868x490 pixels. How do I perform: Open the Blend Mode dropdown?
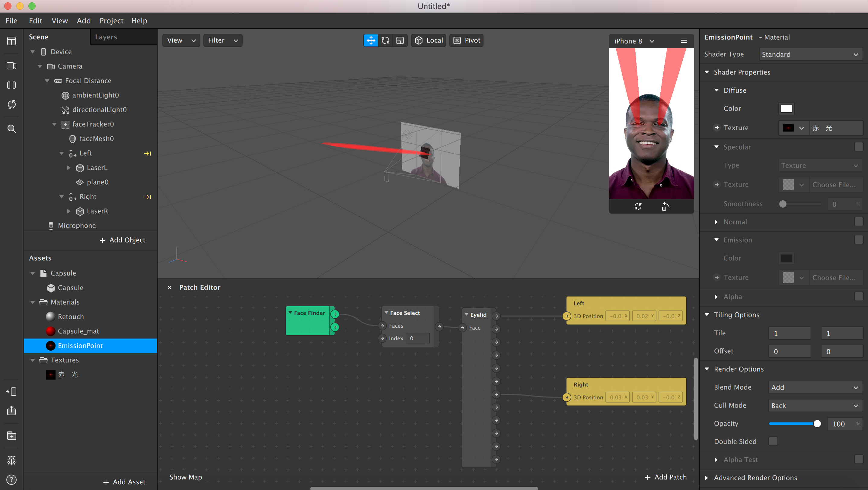(x=815, y=387)
